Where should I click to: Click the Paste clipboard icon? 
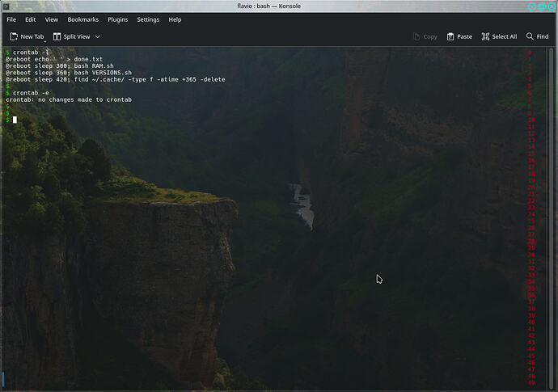(450, 36)
